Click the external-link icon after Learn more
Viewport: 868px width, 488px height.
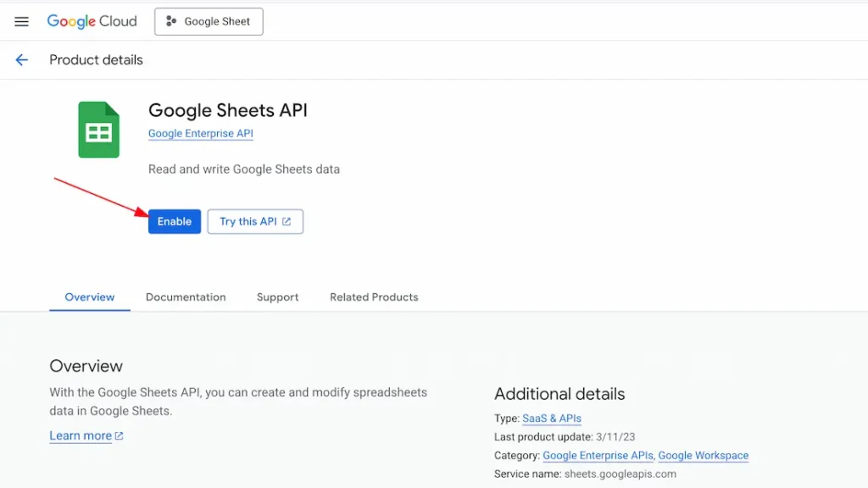[120, 436]
